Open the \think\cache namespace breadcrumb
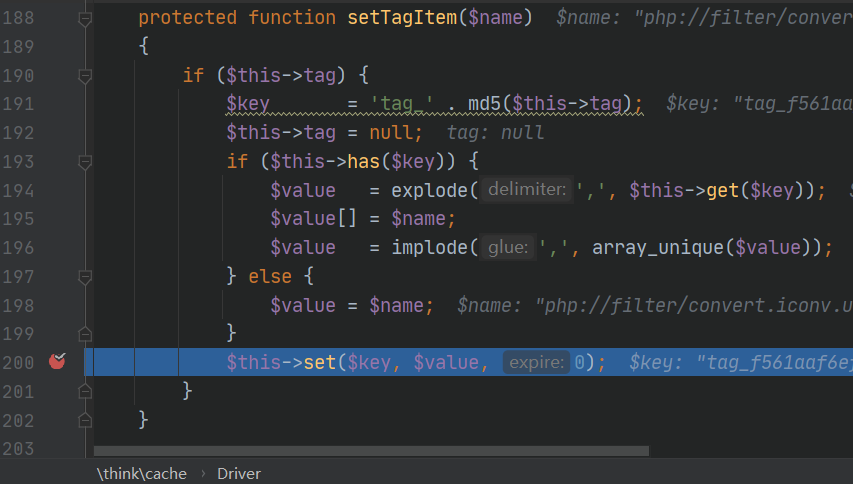The width and height of the screenshot is (853, 484). 141,474
